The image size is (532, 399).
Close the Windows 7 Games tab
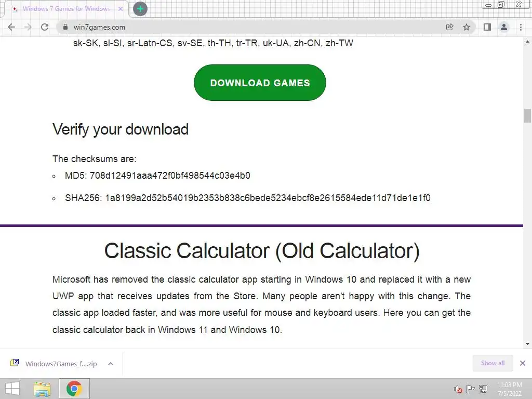(121, 9)
